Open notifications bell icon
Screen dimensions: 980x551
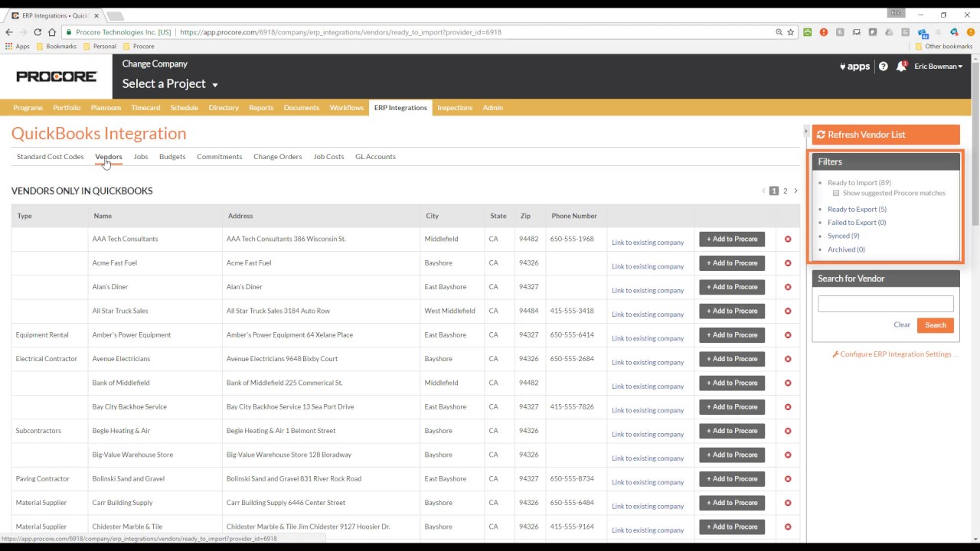click(x=901, y=67)
